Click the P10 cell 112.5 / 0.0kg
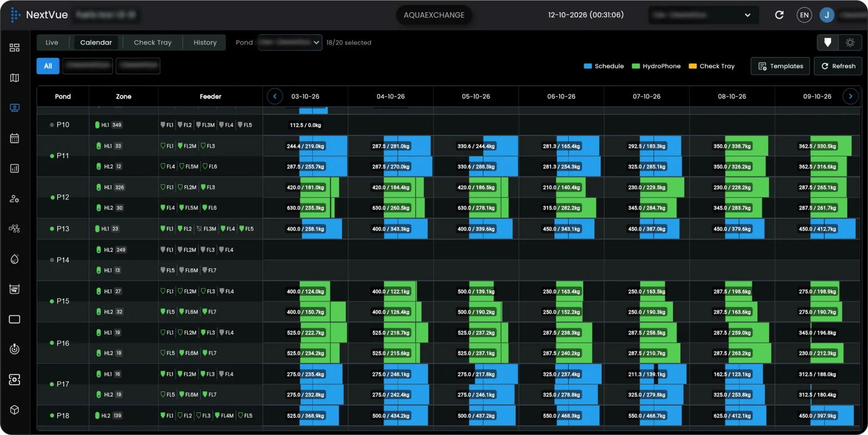The image size is (868, 435). (305, 125)
